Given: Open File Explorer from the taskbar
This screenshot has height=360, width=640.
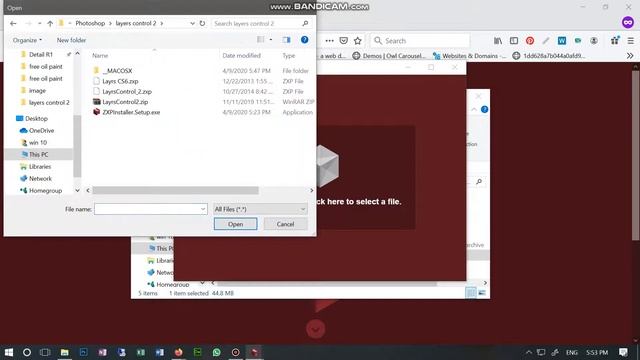Looking at the screenshot, I should click(x=64, y=352).
